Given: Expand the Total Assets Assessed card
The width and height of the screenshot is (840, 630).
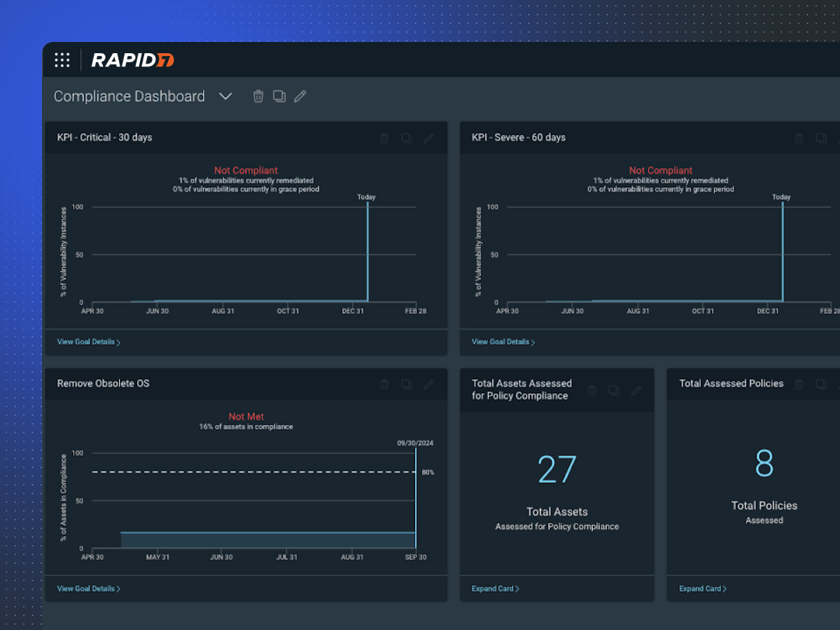Looking at the screenshot, I should pos(495,589).
